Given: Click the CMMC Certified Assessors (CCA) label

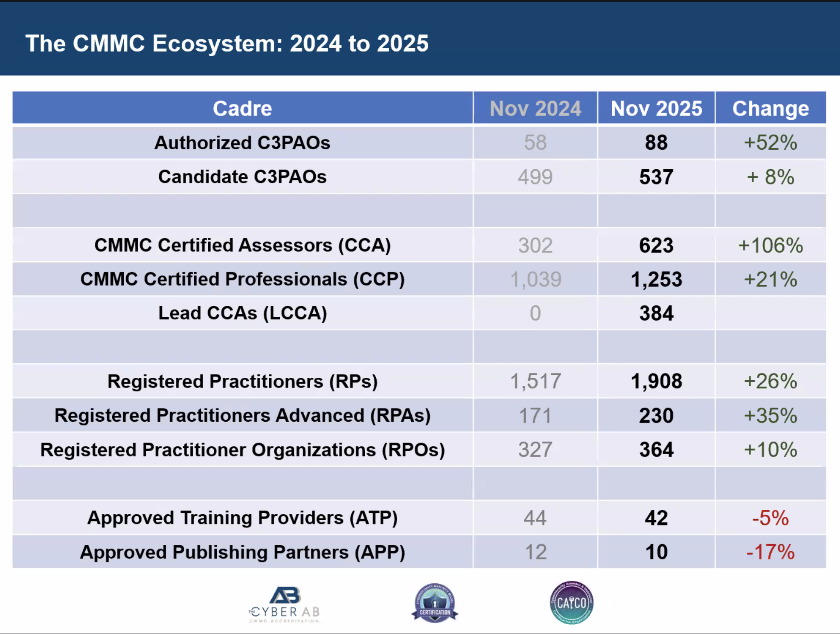Looking at the screenshot, I should pyautogui.click(x=242, y=245).
